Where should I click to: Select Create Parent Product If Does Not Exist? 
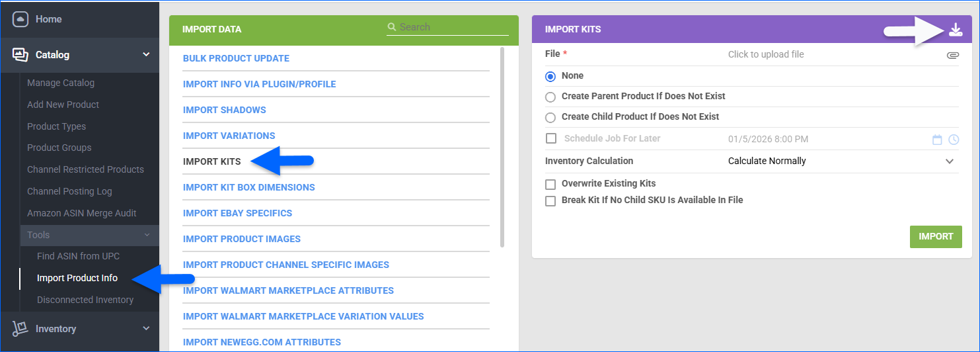550,97
